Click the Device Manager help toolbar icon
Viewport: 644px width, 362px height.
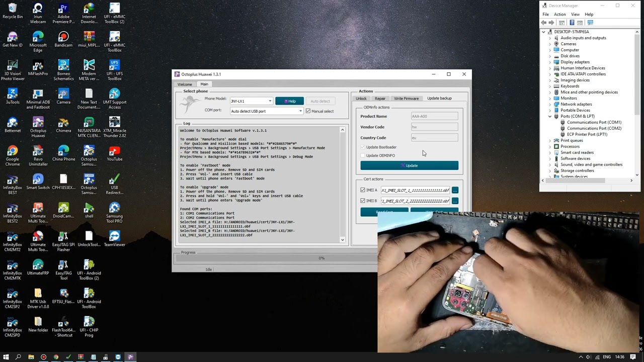[572, 23]
